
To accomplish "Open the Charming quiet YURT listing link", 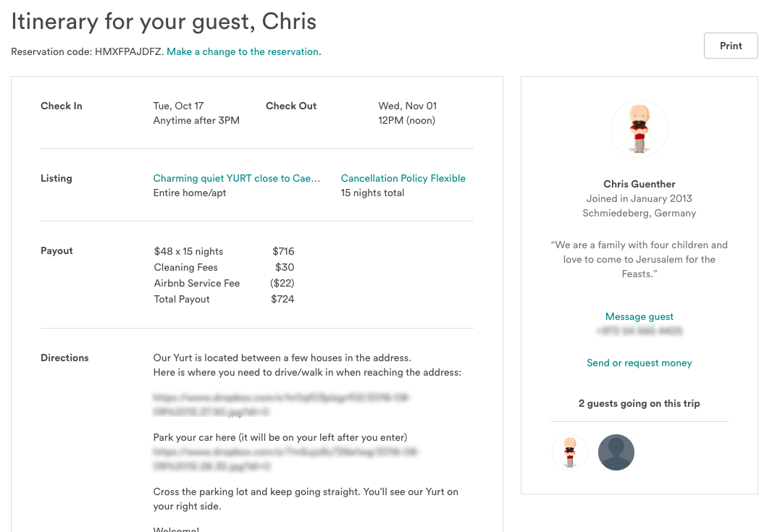I will [236, 178].
